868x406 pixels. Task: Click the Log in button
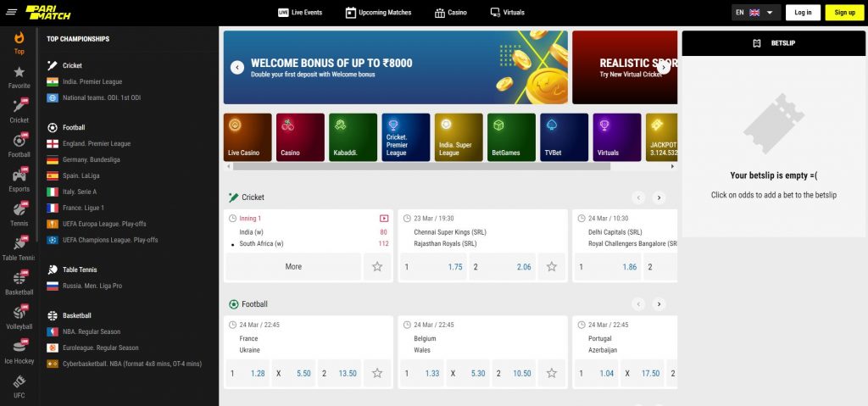pos(803,12)
